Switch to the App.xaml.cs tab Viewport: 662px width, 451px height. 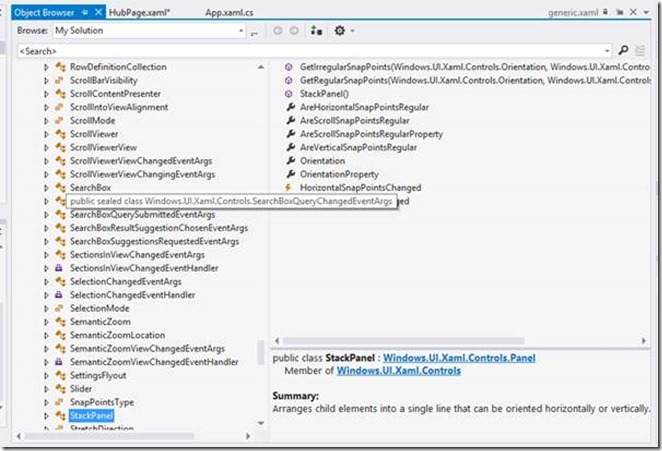(x=229, y=12)
